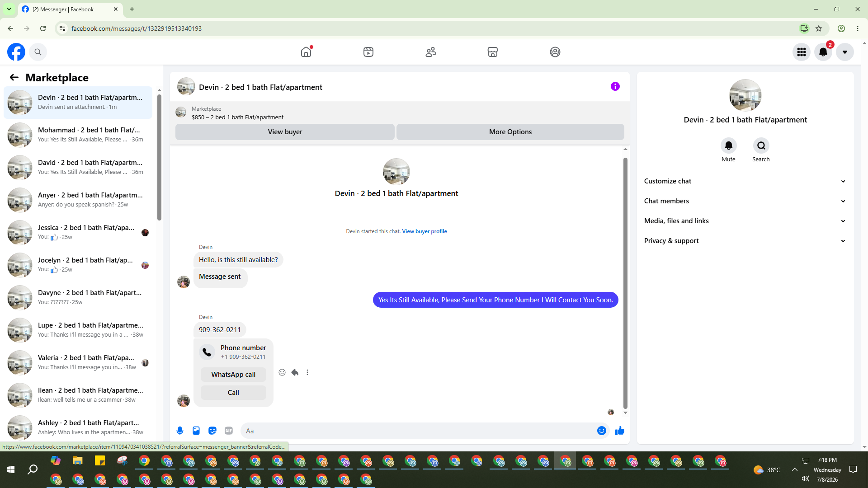Image resolution: width=868 pixels, height=488 pixels.
Task: Expand the Privacy & support section
Action: [745, 241]
